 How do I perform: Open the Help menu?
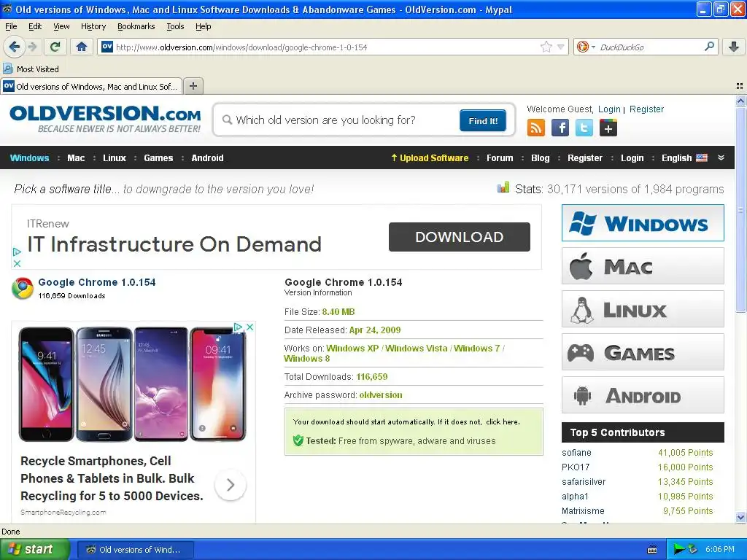(x=203, y=26)
